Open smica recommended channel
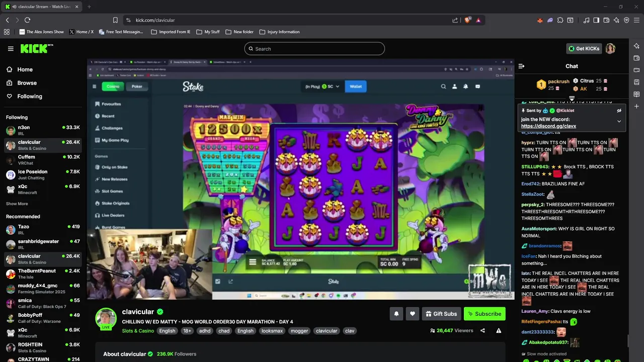Image resolution: width=644 pixels, height=362 pixels. 43,303
